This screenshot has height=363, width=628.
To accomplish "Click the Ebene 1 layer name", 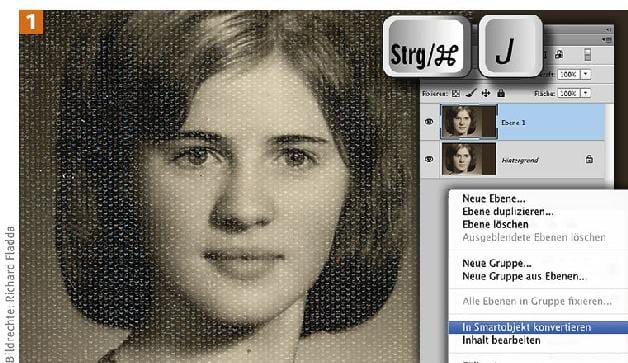I will (513, 123).
